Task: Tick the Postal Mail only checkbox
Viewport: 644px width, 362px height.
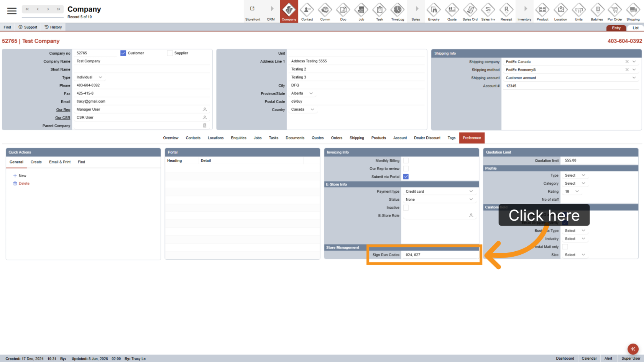Action: coord(565,247)
